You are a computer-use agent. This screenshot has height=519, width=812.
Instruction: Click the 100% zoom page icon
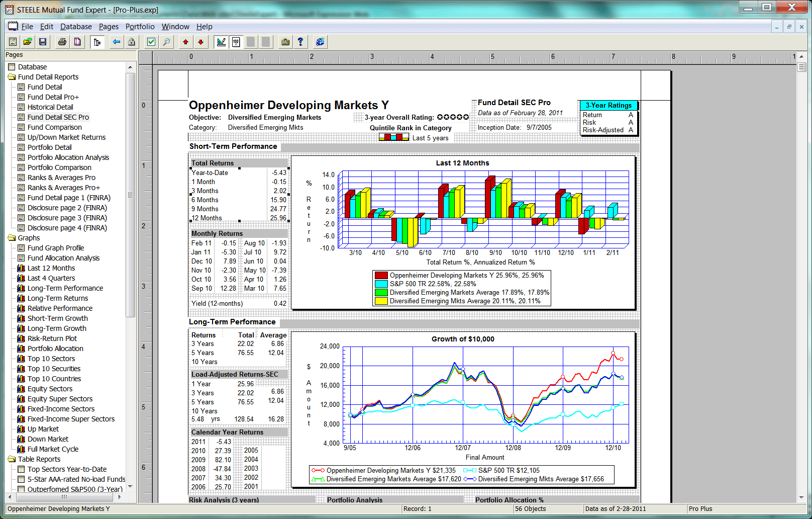pyautogui.click(x=236, y=42)
